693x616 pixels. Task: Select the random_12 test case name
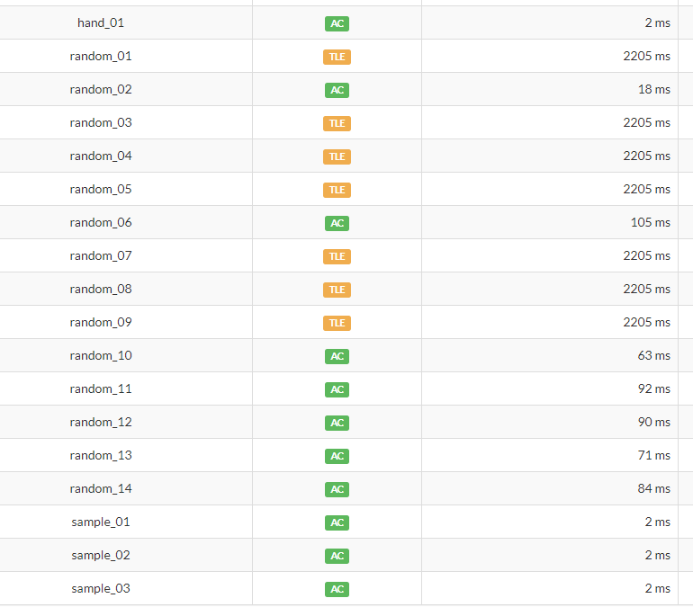[x=101, y=422]
